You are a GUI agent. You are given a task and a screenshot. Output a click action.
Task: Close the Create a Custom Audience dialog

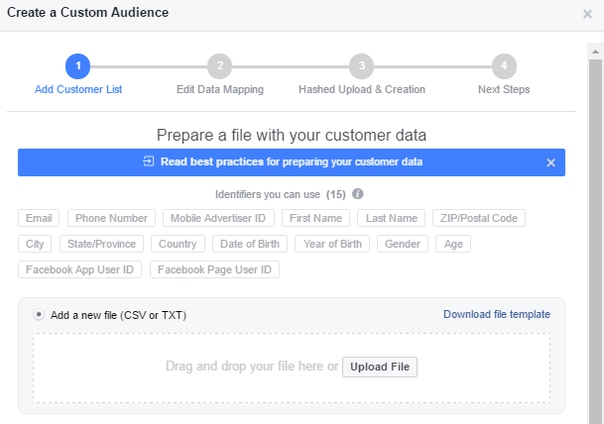tap(587, 14)
